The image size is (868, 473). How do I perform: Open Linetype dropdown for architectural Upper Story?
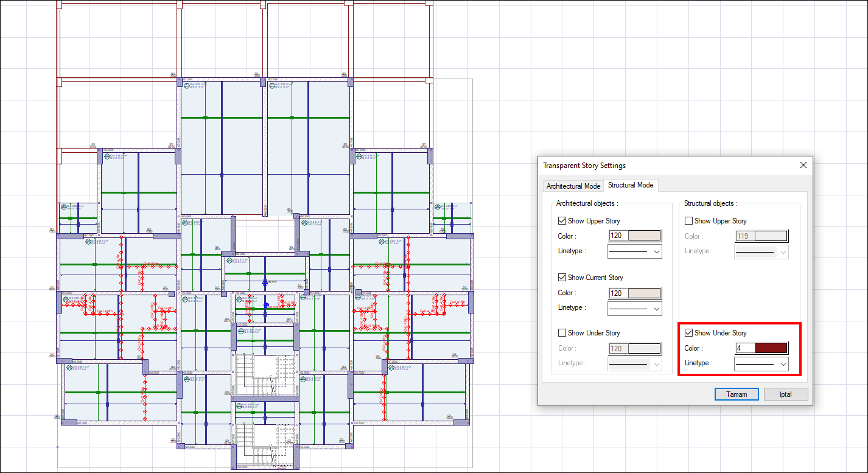click(x=634, y=251)
